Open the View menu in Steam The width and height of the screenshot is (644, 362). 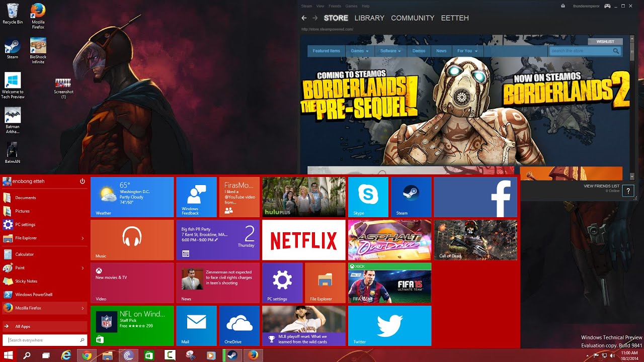coord(320,6)
